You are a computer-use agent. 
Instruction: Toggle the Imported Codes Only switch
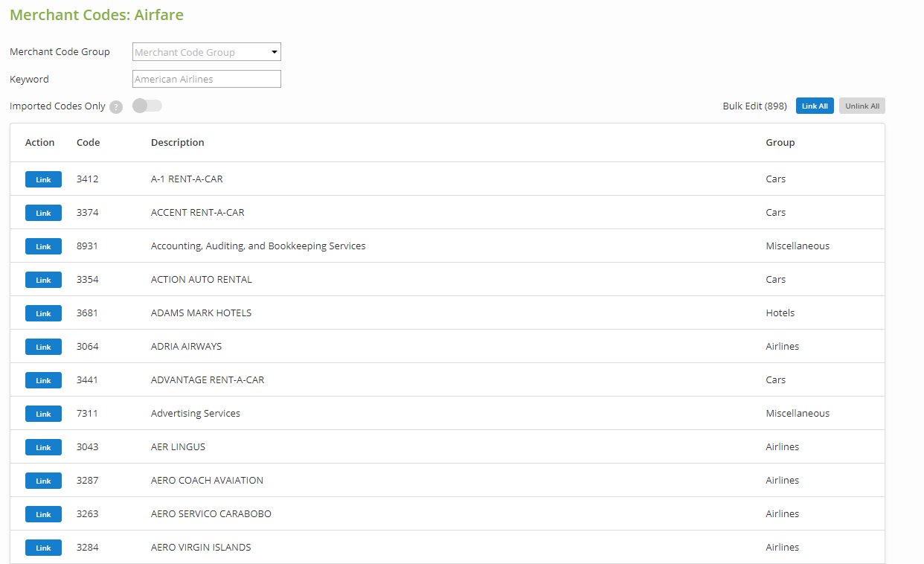(x=147, y=106)
